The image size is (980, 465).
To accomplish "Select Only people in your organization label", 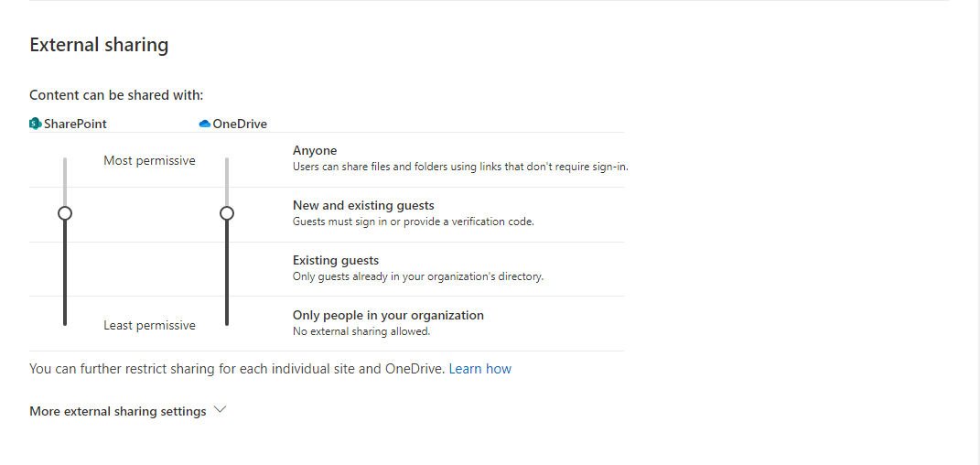I will (x=388, y=315).
